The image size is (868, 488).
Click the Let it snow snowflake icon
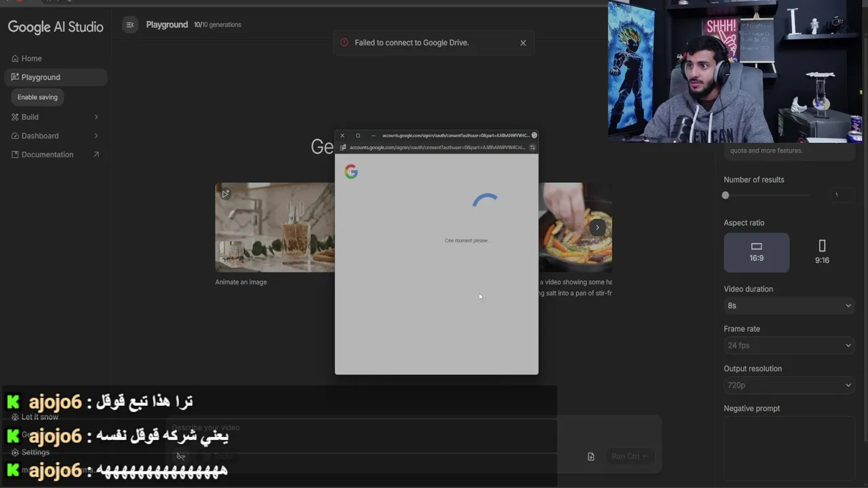click(15, 417)
